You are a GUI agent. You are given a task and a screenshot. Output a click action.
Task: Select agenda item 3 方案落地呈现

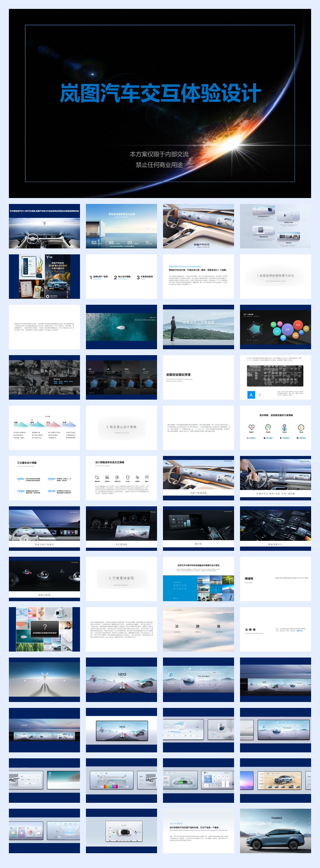coord(145,277)
